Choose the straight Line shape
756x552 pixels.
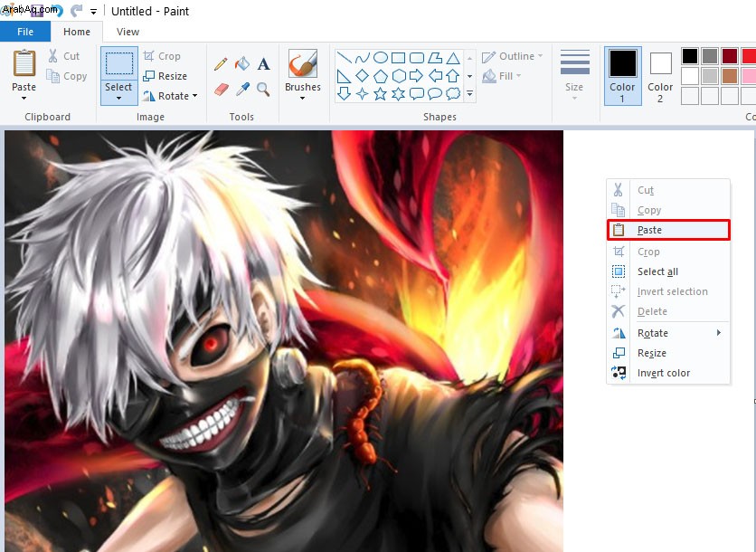coord(344,58)
